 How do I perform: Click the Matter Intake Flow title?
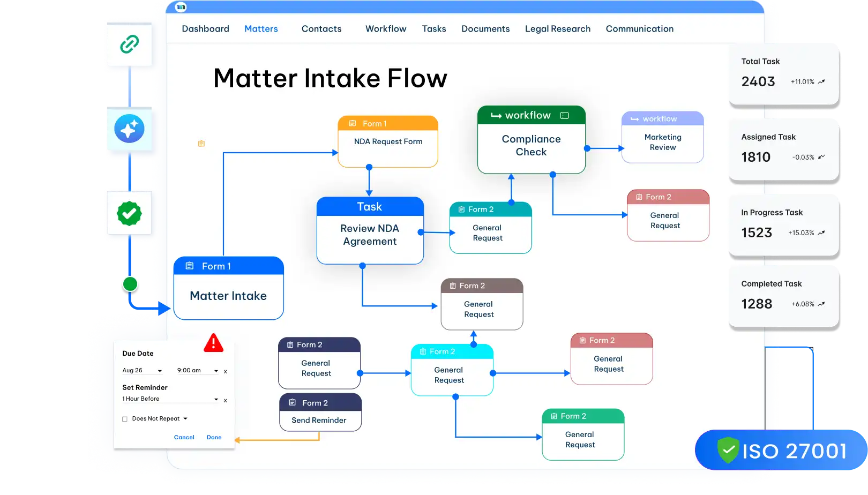(x=330, y=79)
